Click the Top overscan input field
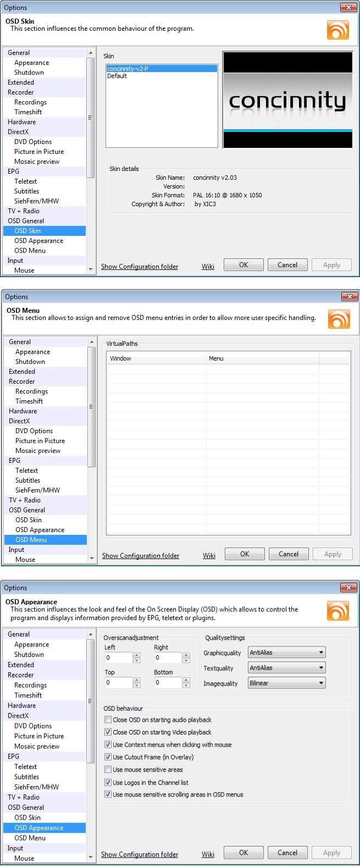This screenshot has height=868, width=360. pos(118,682)
